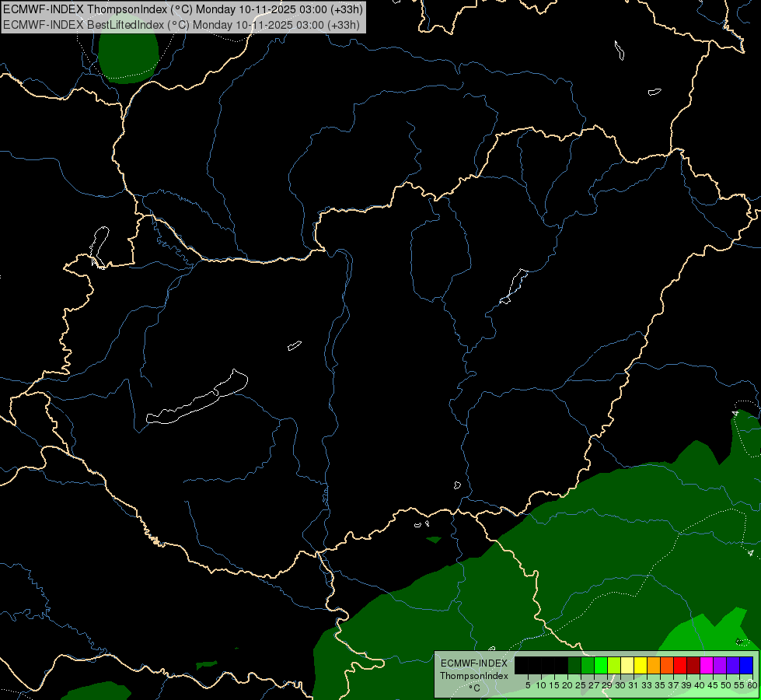Image resolution: width=761 pixels, height=700 pixels.
Task: Click the legend tick value '5'
Action: point(528,685)
